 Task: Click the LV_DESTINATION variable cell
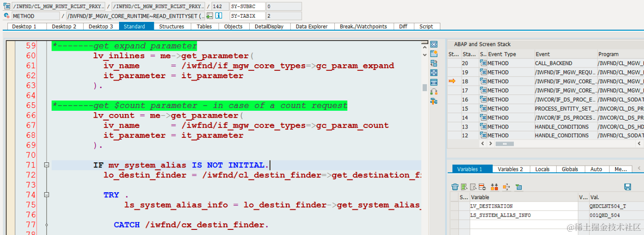pyautogui.click(x=524, y=206)
